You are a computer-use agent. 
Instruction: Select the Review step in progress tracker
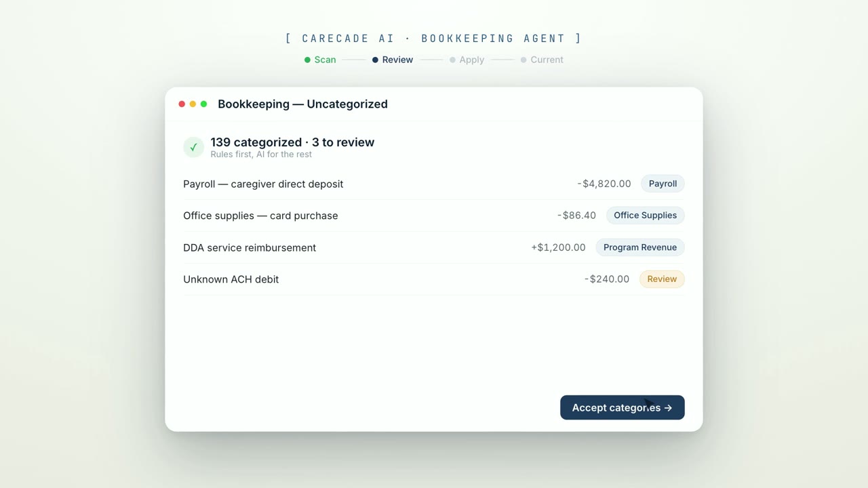[393, 60]
